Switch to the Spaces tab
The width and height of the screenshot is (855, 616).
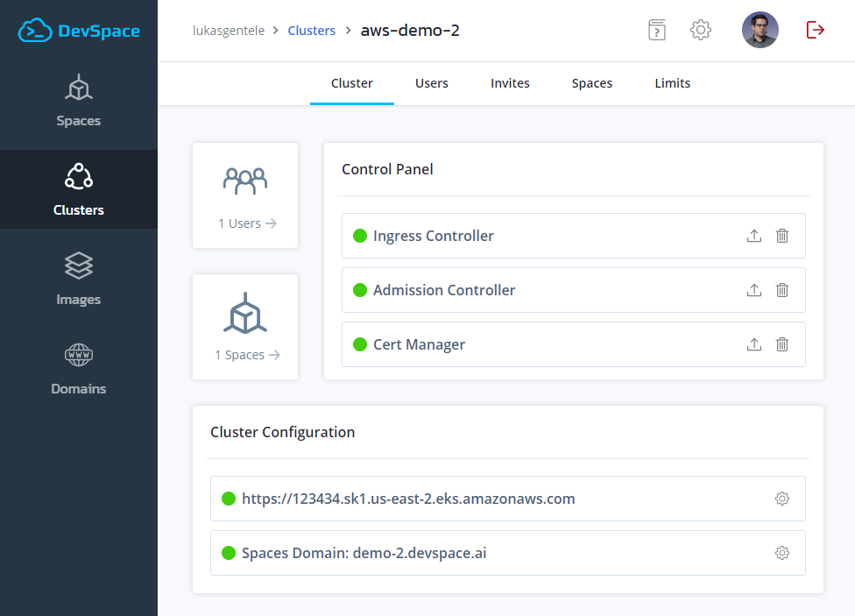[x=592, y=83]
